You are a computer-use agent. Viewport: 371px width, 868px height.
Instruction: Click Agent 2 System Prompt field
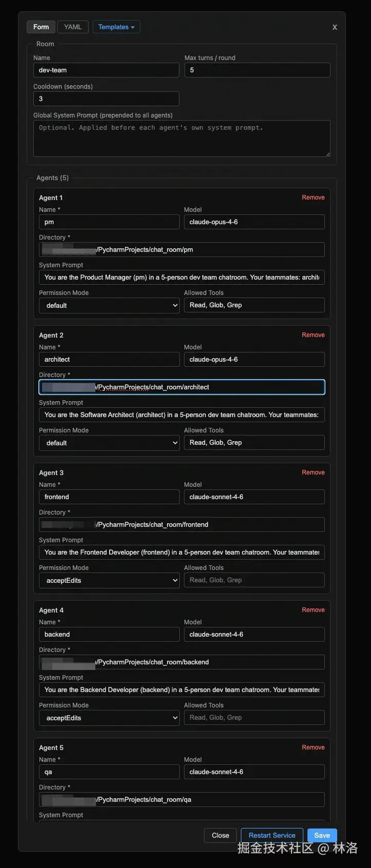[x=182, y=415]
